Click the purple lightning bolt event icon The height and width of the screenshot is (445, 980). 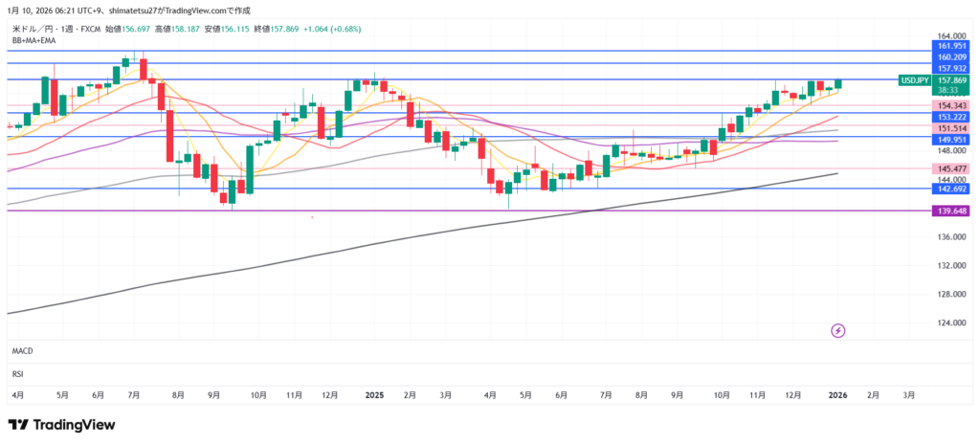pyautogui.click(x=838, y=330)
